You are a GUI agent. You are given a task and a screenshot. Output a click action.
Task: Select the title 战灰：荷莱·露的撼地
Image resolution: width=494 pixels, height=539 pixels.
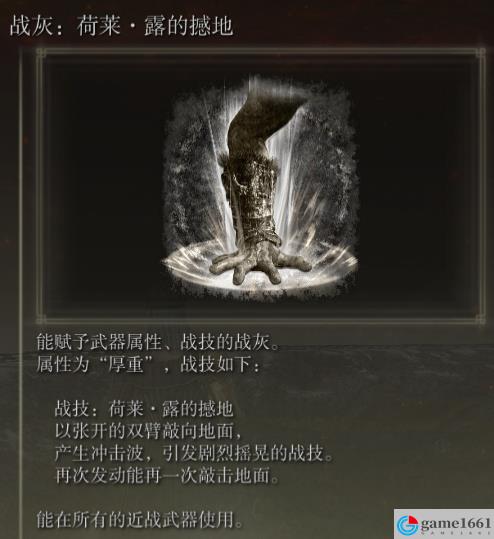click(121, 26)
